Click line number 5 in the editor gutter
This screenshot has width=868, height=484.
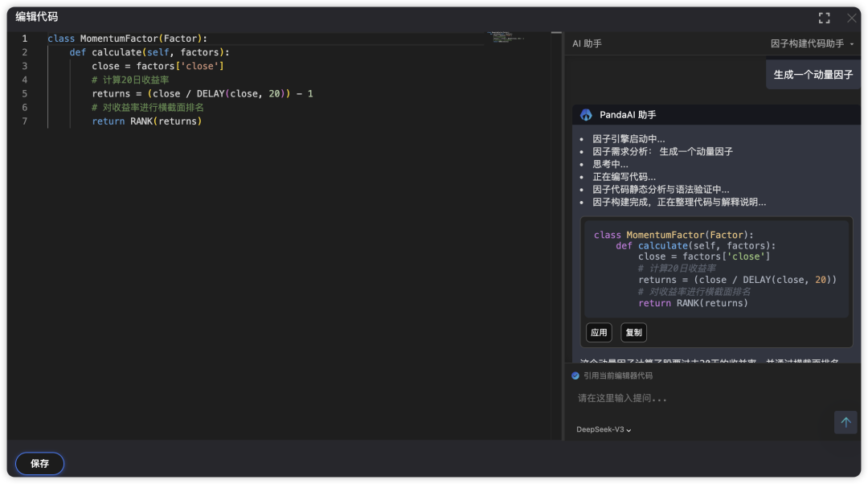[x=24, y=93]
